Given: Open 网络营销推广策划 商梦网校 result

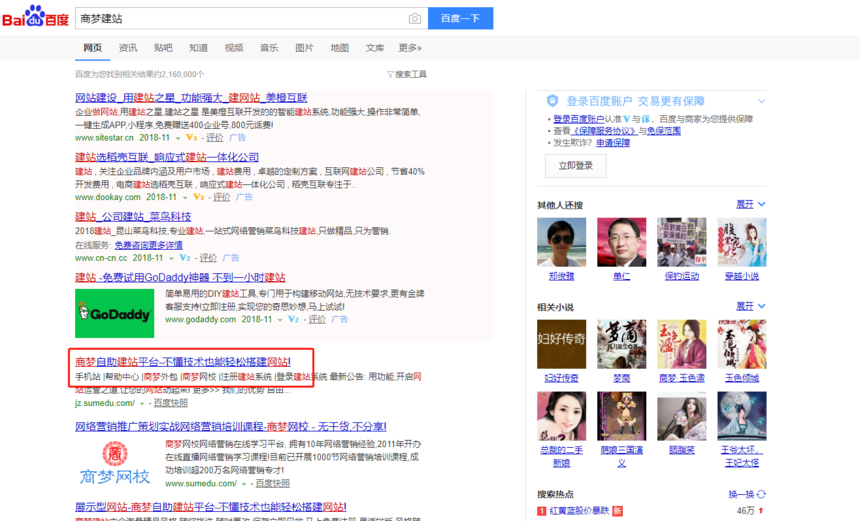Looking at the screenshot, I should coord(231,427).
